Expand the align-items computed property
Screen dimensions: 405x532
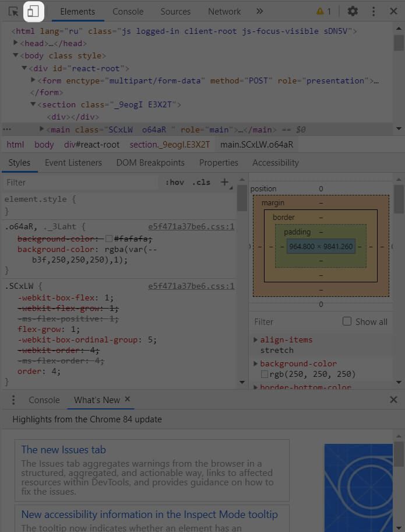point(256,339)
